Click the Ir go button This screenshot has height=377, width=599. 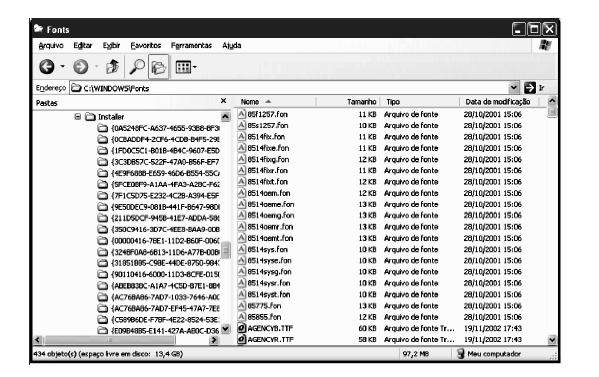535,88
